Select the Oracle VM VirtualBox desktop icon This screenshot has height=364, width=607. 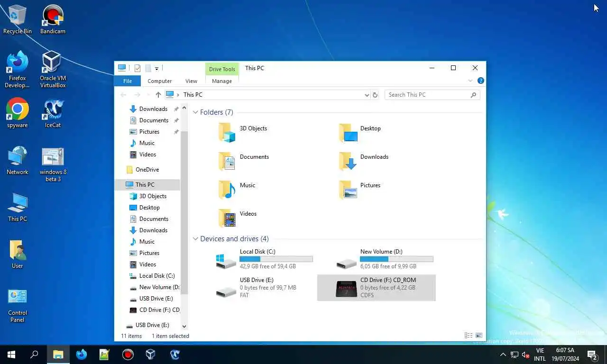(x=53, y=70)
